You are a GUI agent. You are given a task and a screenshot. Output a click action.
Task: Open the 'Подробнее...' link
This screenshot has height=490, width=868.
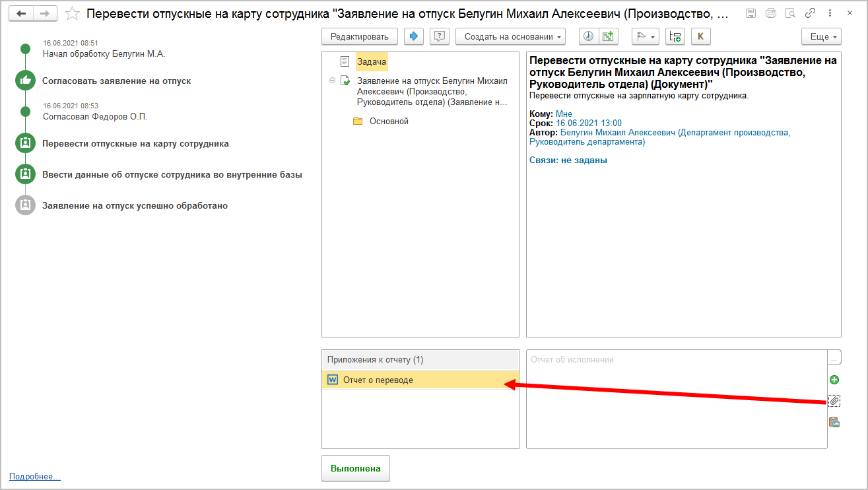coord(35,476)
